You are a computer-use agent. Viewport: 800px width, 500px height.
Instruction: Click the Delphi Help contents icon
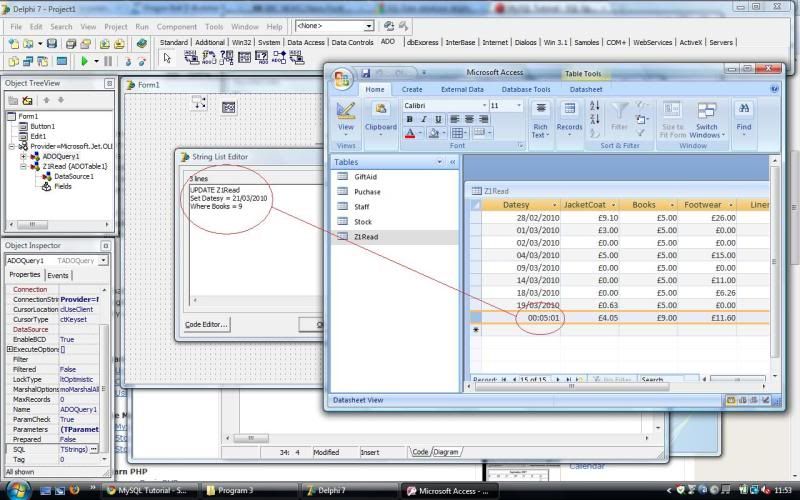[x=142, y=43]
